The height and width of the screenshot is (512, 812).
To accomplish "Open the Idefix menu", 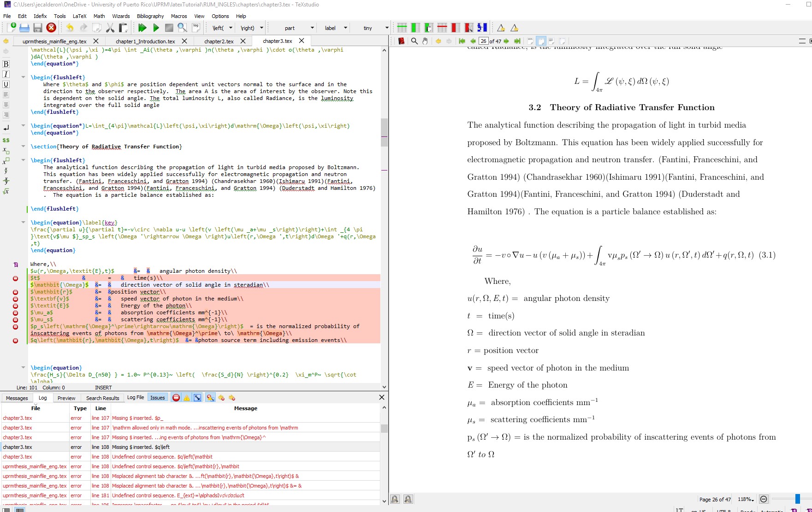I will 40,16.
